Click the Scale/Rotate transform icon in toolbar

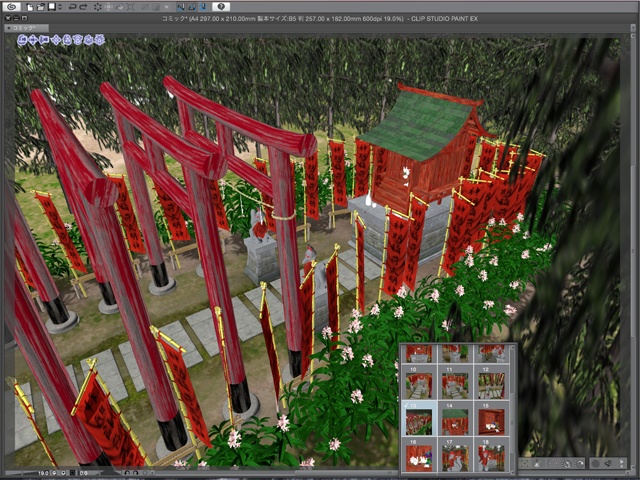(131, 7)
